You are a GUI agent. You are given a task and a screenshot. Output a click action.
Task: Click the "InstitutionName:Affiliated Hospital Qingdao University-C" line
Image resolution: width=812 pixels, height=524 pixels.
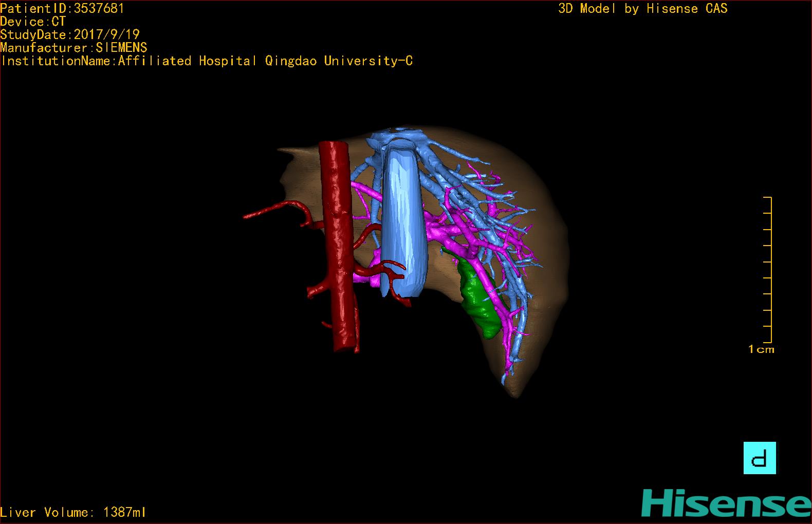coord(207,61)
